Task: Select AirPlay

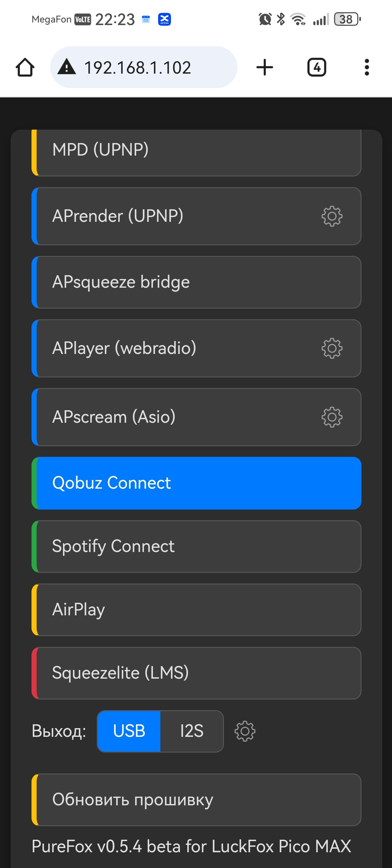Action: 196,610
